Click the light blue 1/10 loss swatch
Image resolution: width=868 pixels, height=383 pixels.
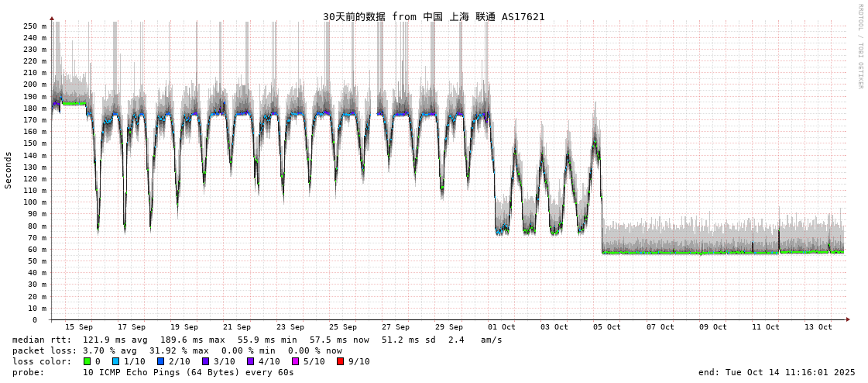115,361
